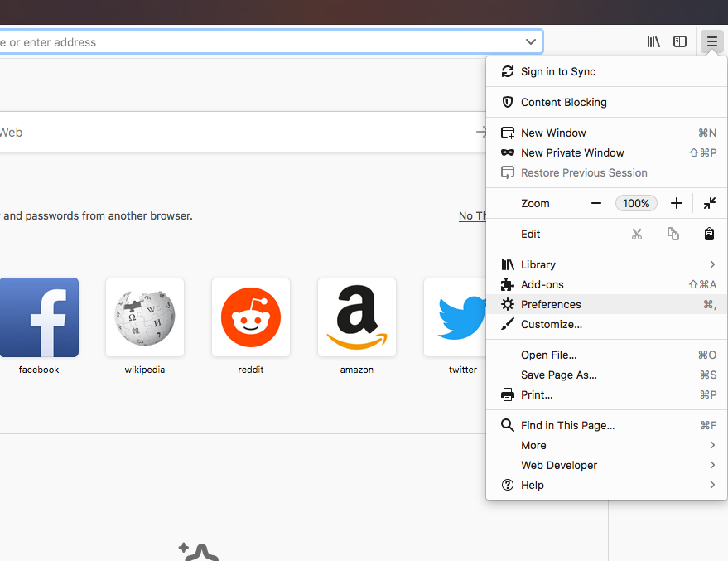Viewport: 728px width, 561px height.
Task: Open the facebook top site tile
Action: [39, 317]
